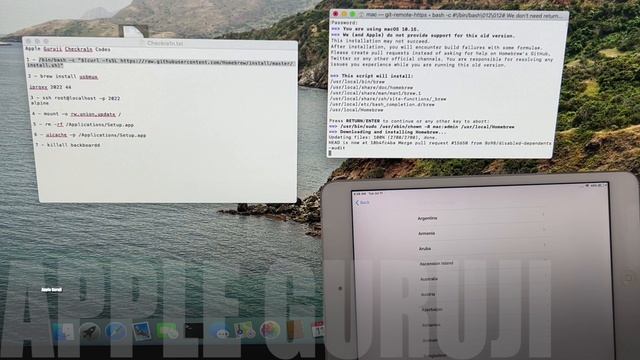Screen dimensions: 640x360
Task: Open Photos from the Dock
Action: click(x=270, y=330)
